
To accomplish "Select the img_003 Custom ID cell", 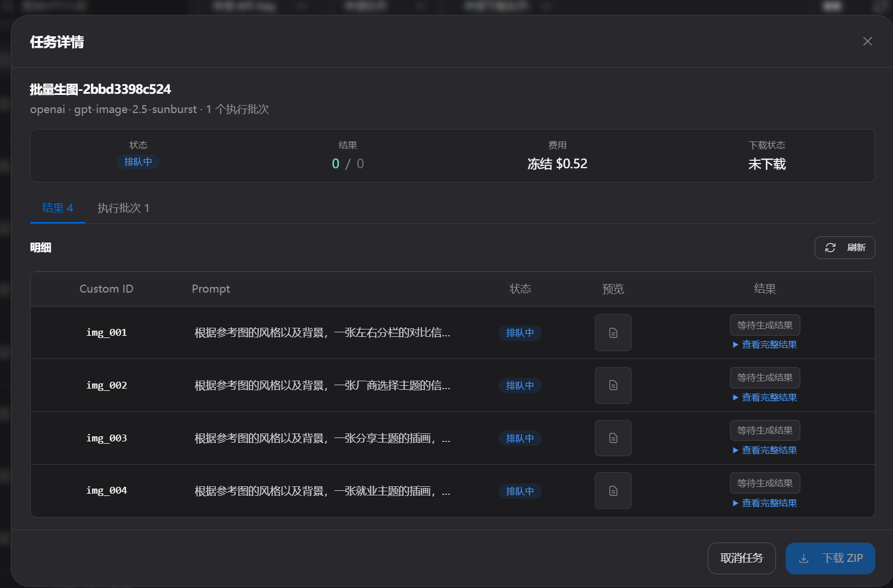I will pyautogui.click(x=107, y=439).
